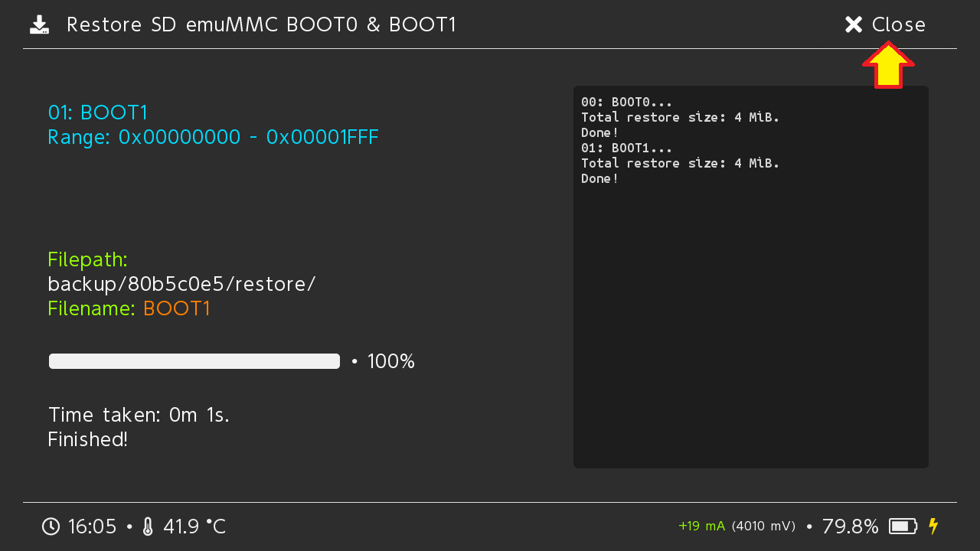The width and height of the screenshot is (980, 551).
Task: Click the orange BOOT1 filename
Action: (176, 308)
